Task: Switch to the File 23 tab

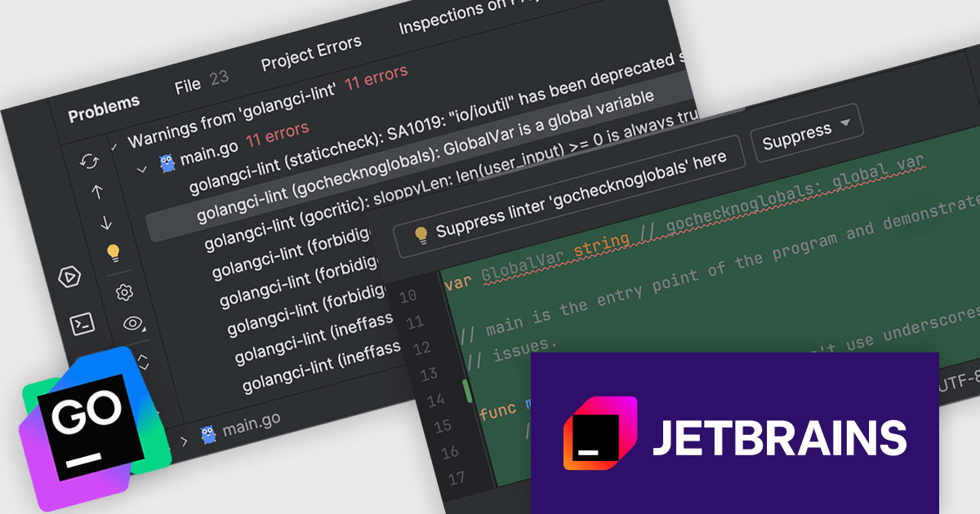Action: pyautogui.click(x=201, y=83)
